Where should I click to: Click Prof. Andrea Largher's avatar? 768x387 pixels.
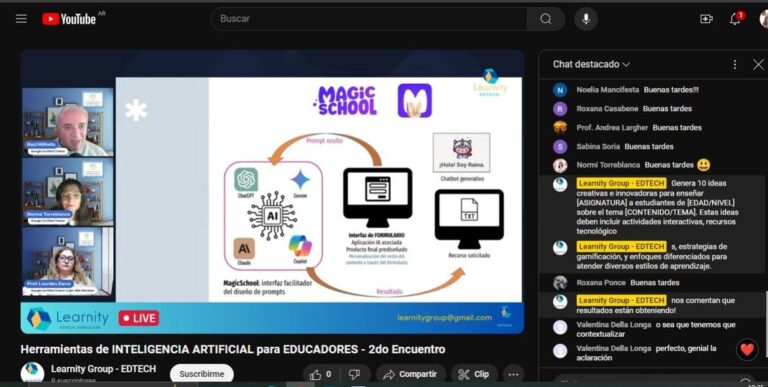pos(560,127)
